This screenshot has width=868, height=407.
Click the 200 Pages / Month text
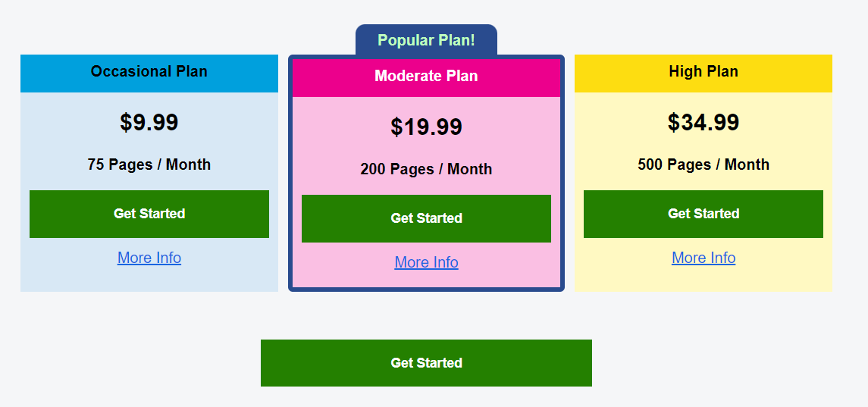click(x=426, y=169)
